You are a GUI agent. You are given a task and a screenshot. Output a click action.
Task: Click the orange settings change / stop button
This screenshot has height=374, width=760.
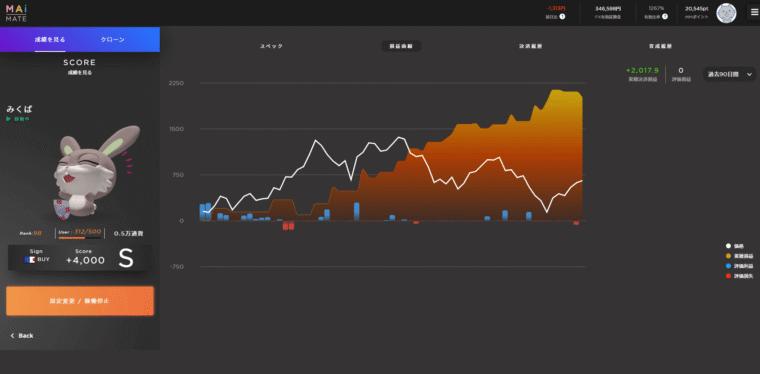click(x=80, y=301)
